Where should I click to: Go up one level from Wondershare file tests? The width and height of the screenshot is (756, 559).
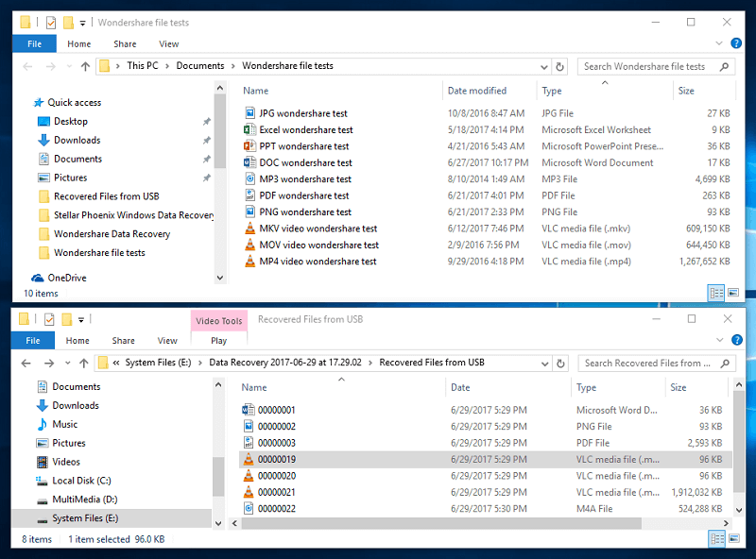[85, 66]
